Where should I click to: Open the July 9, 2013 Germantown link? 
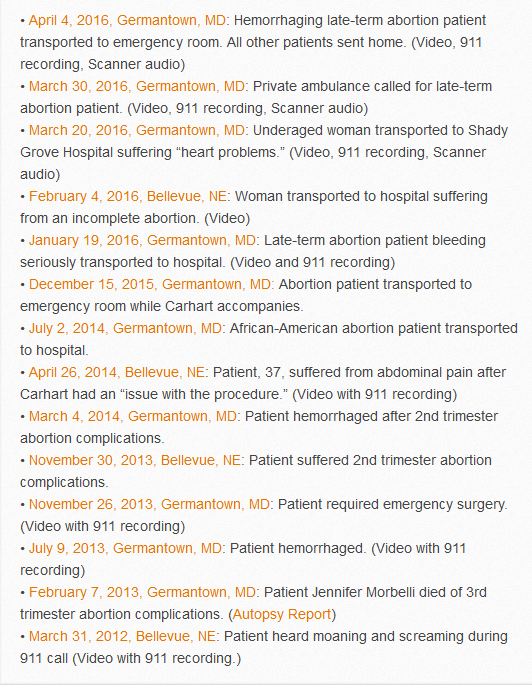click(125, 548)
